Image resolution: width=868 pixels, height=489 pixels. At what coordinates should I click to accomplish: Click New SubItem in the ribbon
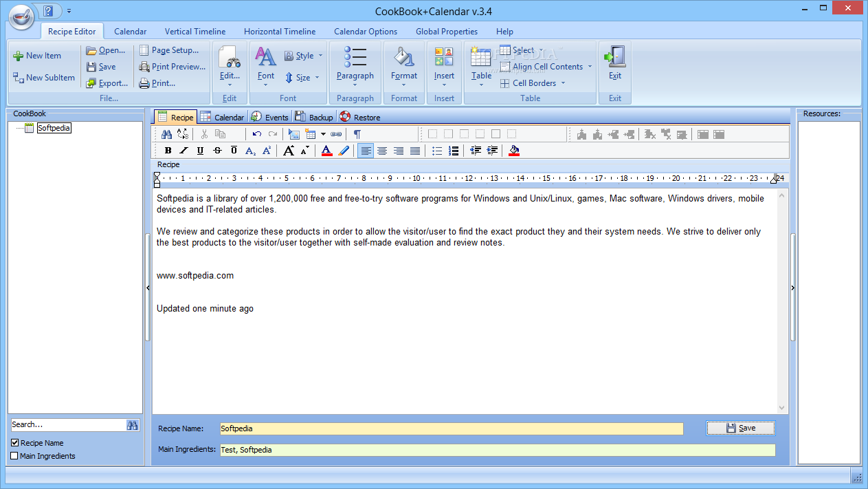[43, 78]
